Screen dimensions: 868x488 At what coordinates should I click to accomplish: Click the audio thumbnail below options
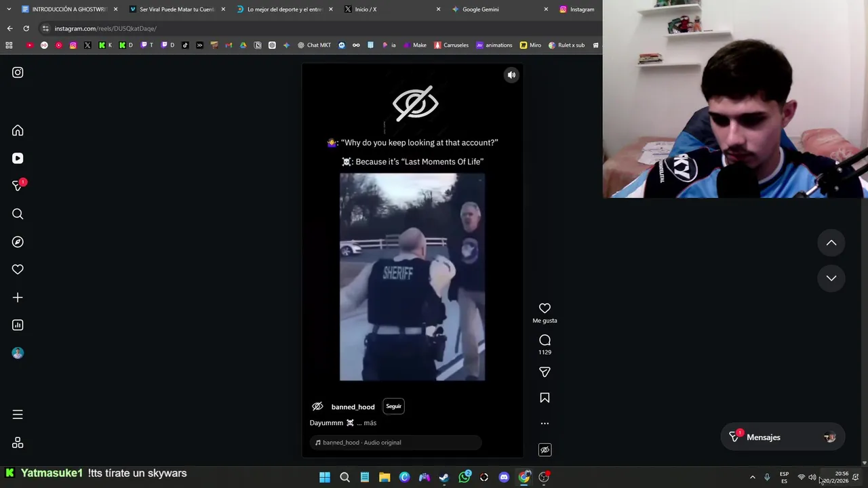pos(545,450)
